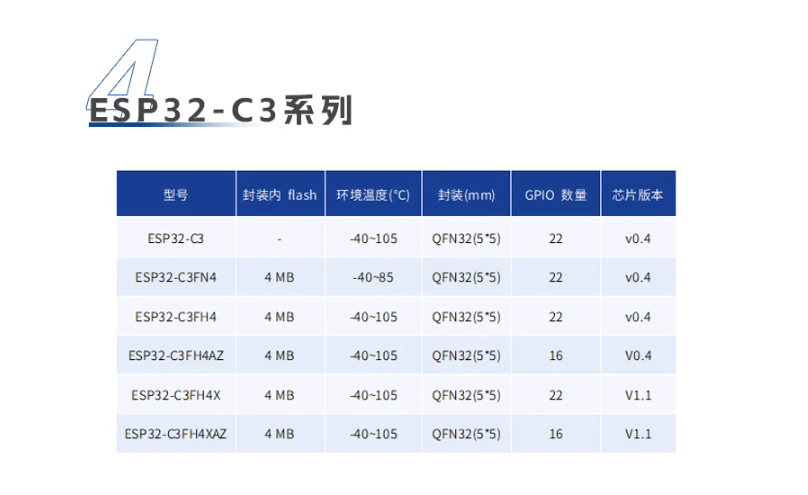This screenshot has height=495, width=808.
Task: Click chip version V1.1 in ESP32-C3FH4X row
Action: point(638,395)
